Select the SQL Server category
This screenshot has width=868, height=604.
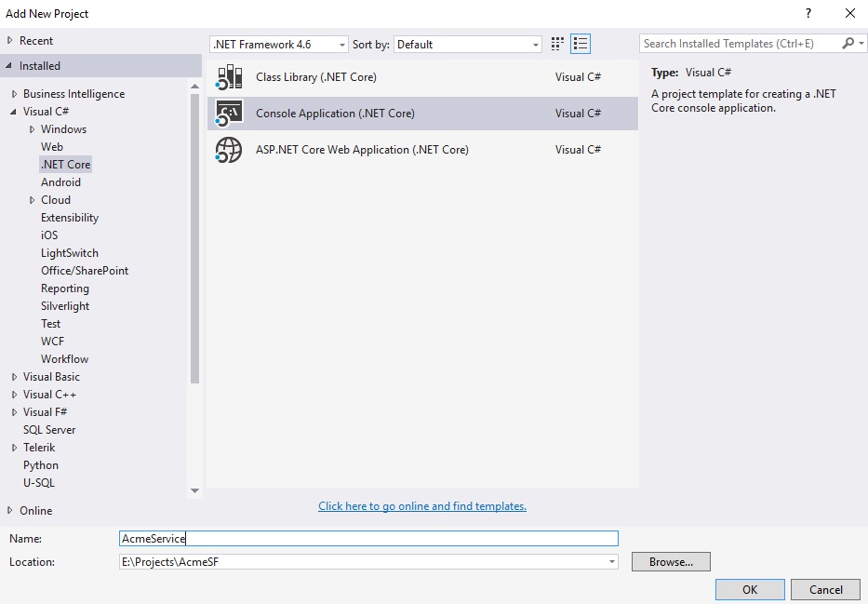tap(49, 430)
